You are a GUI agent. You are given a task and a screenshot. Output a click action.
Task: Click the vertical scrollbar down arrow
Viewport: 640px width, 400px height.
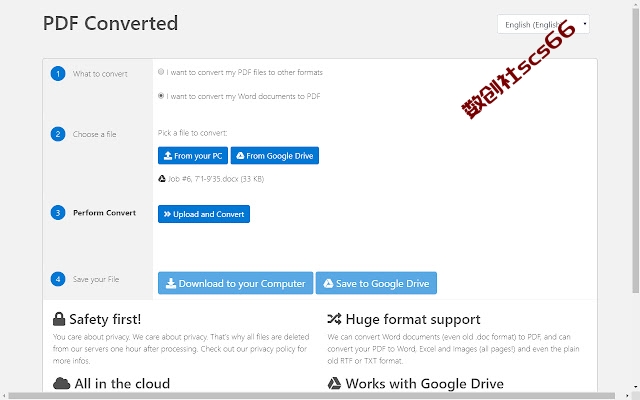pos(636,386)
